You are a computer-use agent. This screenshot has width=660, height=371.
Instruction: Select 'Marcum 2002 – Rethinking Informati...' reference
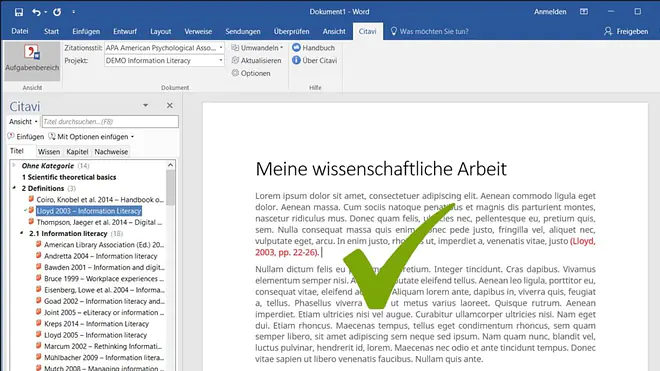[x=103, y=346]
